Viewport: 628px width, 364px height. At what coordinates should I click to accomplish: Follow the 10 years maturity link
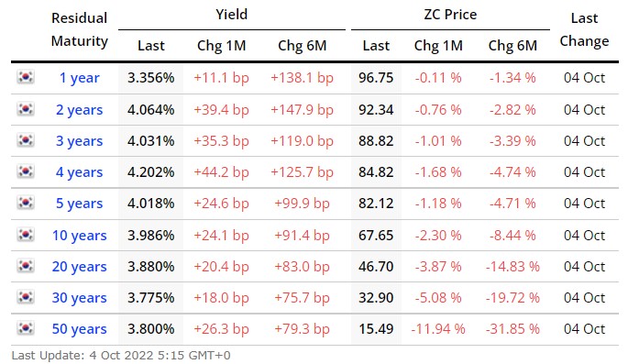point(79,236)
